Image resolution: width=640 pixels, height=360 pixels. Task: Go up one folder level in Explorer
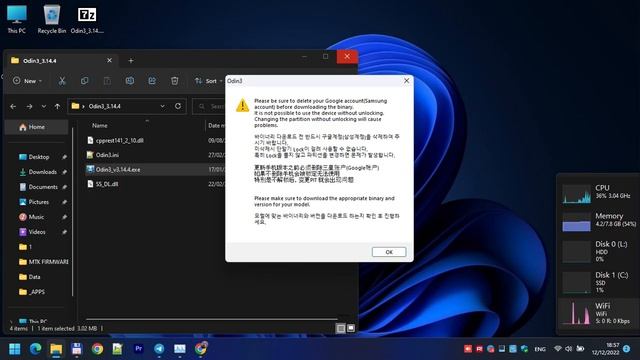coord(57,106)
